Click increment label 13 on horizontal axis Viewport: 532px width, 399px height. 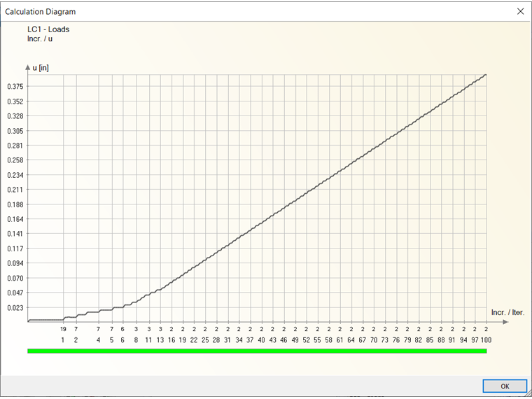160,340
